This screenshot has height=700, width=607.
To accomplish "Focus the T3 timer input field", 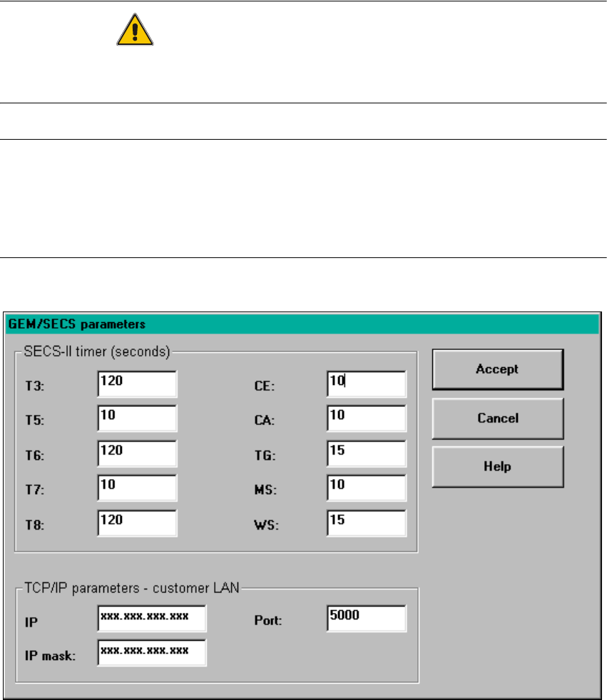I will [x=137, y=384].
